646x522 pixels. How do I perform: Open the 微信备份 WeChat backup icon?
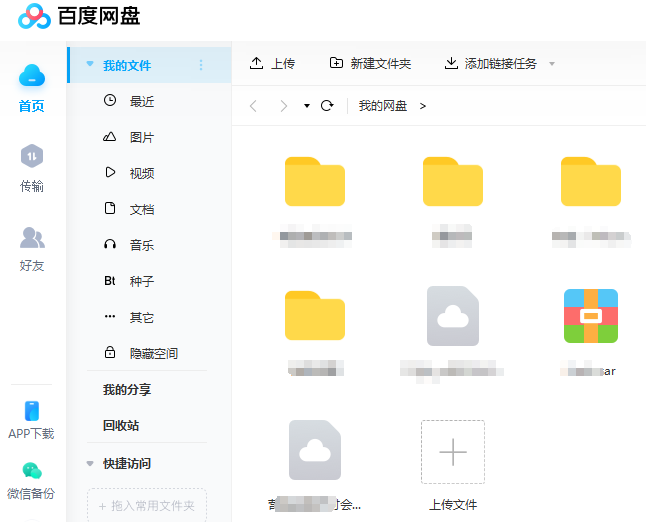point(31,472)
